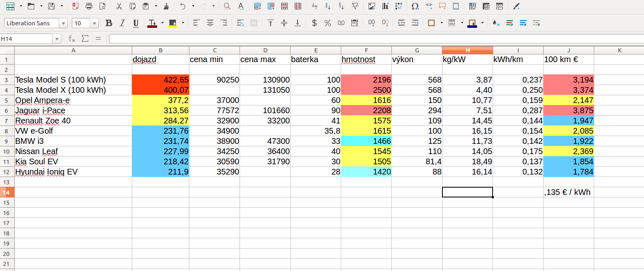Open Border Style dropdown arrow

pyautogui.click(x=462, y=23)
